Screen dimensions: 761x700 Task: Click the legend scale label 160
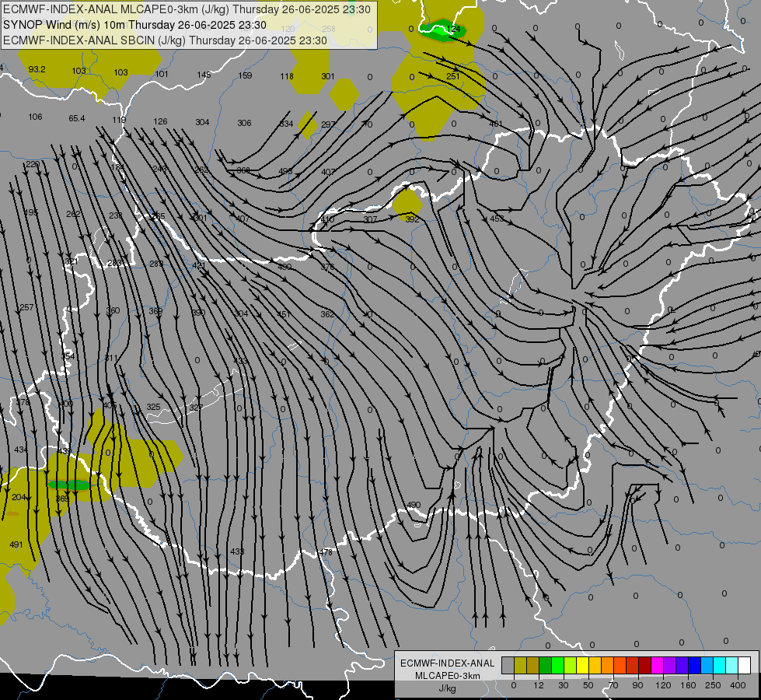click(688, 685)
